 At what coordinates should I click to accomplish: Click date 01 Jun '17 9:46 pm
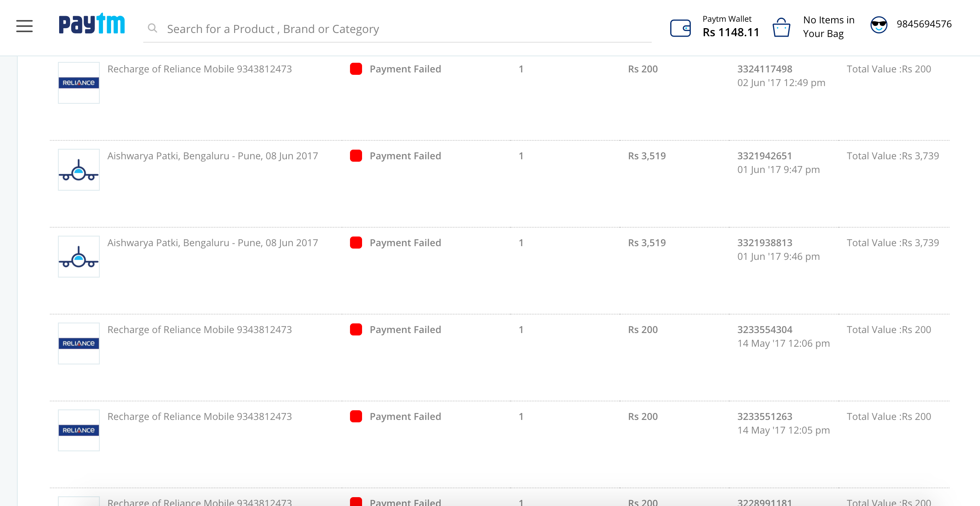pyautogui.click(x=778, y=257)
